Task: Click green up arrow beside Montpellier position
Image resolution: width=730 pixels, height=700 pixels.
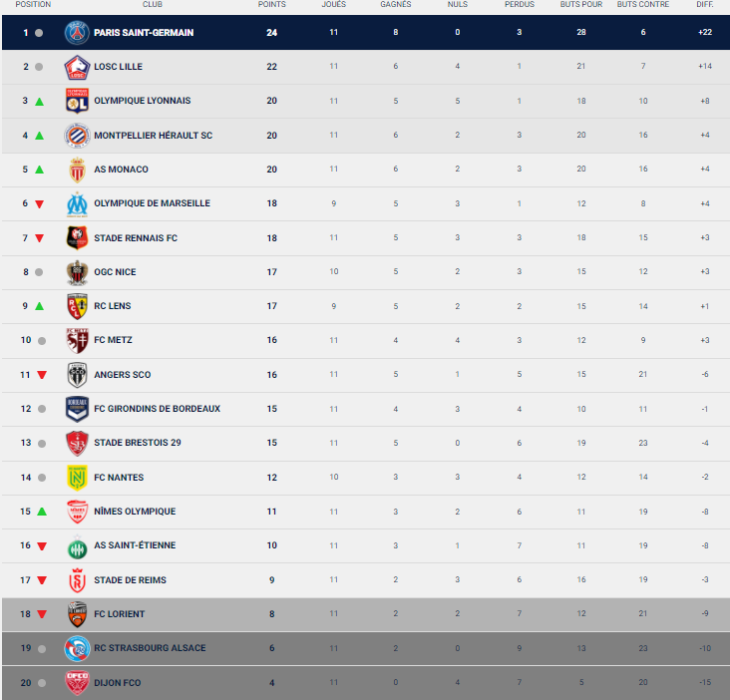Action: [40, 136]
